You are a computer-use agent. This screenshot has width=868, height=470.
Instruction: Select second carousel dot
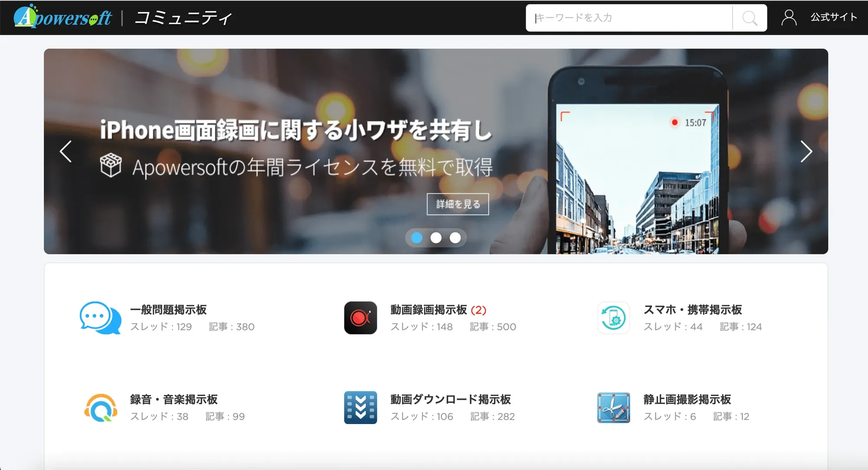click(x=436, y=238)
